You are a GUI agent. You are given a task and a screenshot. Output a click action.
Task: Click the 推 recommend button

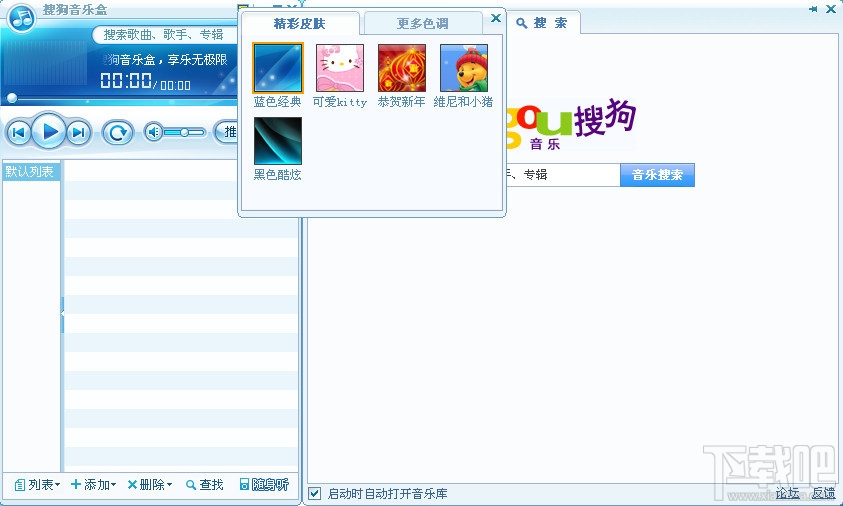point(226,132)
